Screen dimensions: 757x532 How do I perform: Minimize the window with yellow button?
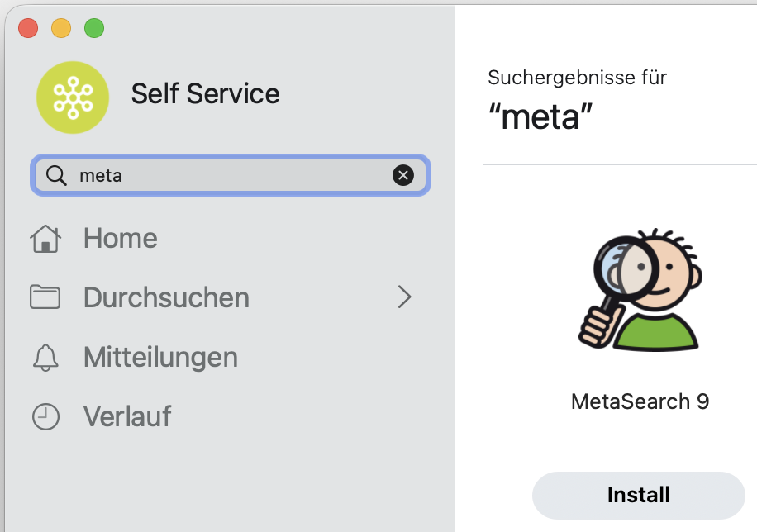[61, 28]
